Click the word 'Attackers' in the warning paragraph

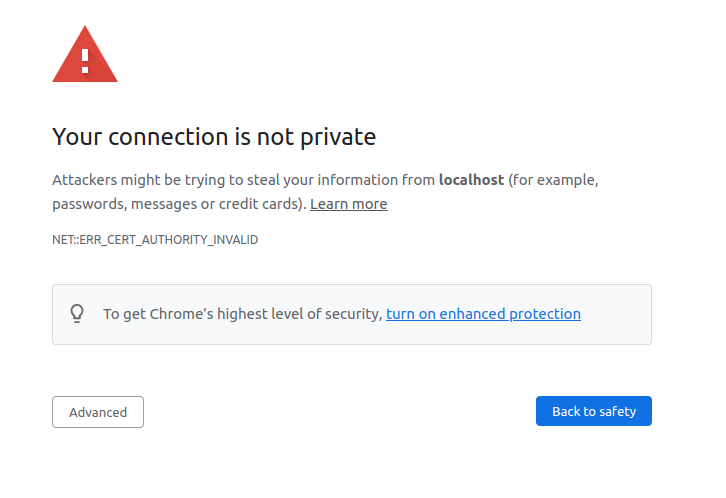pos(84,181)
